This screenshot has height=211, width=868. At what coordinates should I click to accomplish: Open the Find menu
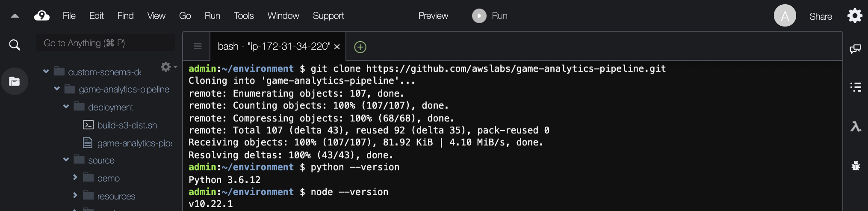[125, 16]
